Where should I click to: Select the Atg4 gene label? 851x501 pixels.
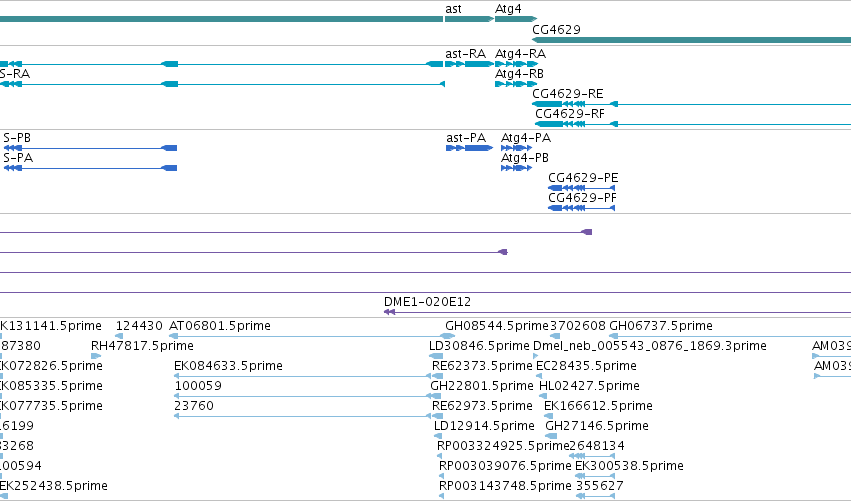click(x=508, y=9)
